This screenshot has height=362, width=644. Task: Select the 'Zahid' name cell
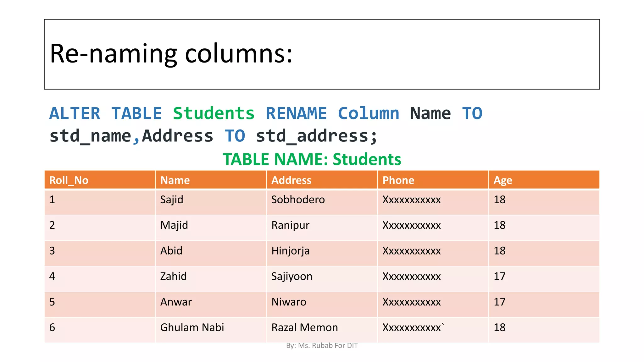click(211, 279)
